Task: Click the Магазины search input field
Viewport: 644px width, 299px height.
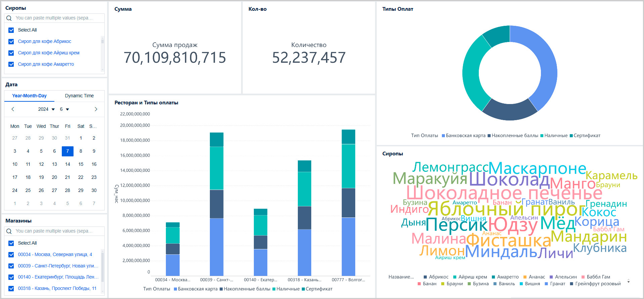Action: click(58, 231)
